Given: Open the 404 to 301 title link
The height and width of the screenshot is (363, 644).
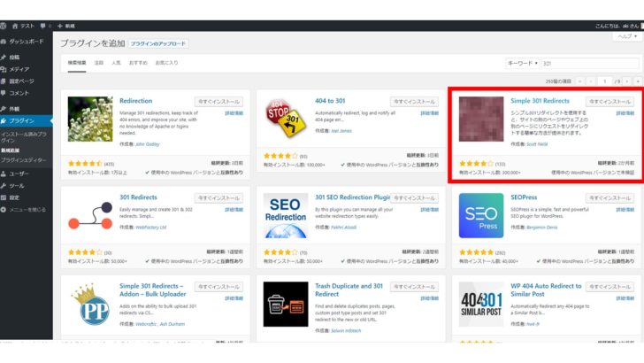Looking at the screenshot, I should pyautogui.click(x=330, y=101).
